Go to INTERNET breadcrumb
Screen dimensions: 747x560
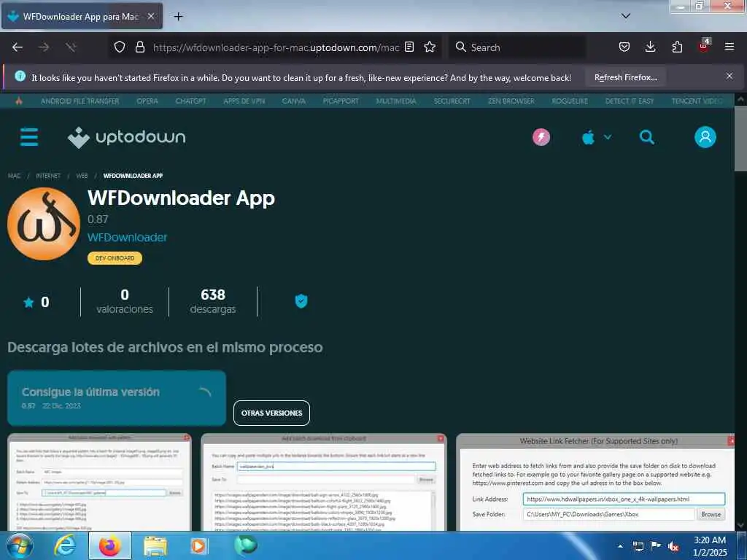pyautogui.click(x=48, y=176)
